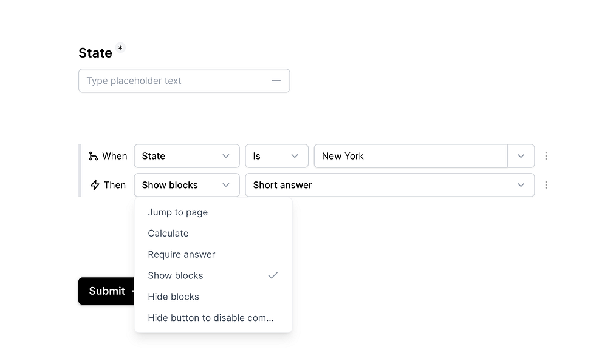Toggle Show blocks selection in the action menu
The height and width of the screenshot is (364, 602).
click(176, 275)
